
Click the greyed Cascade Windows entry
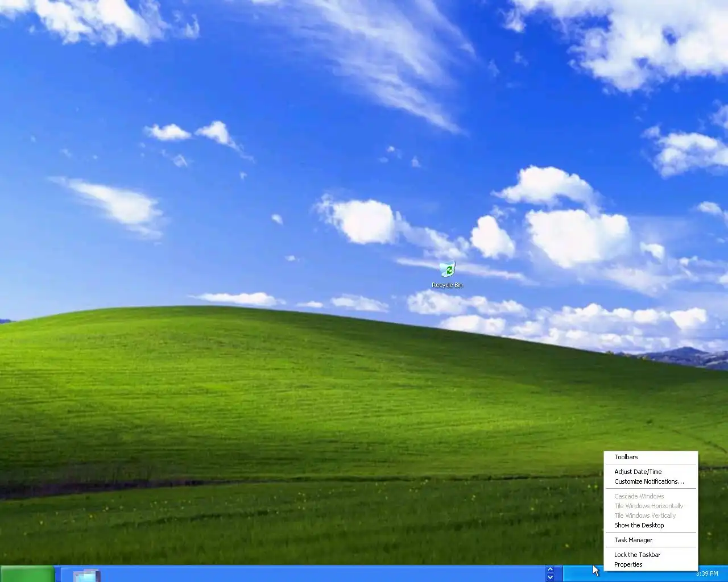point(651,496)
